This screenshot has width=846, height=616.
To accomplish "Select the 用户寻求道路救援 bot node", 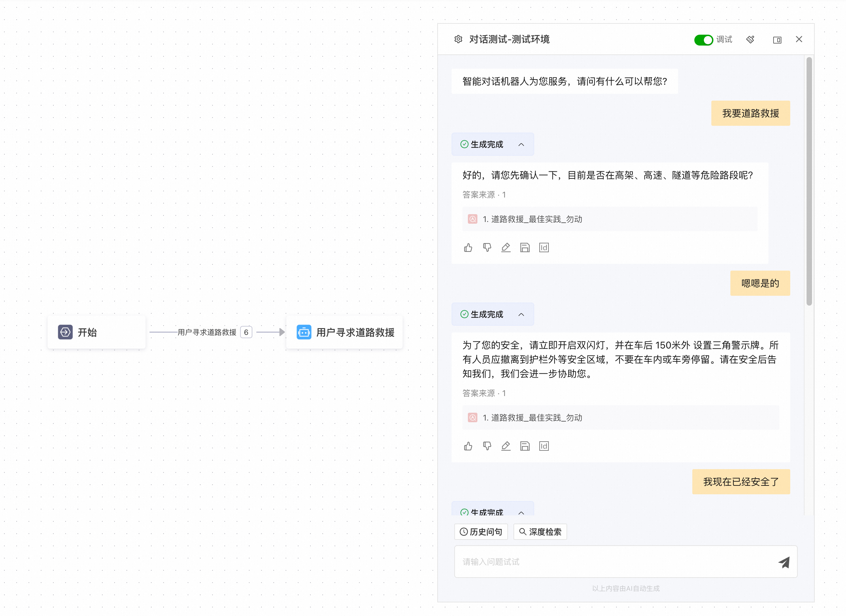I will 345,332.
